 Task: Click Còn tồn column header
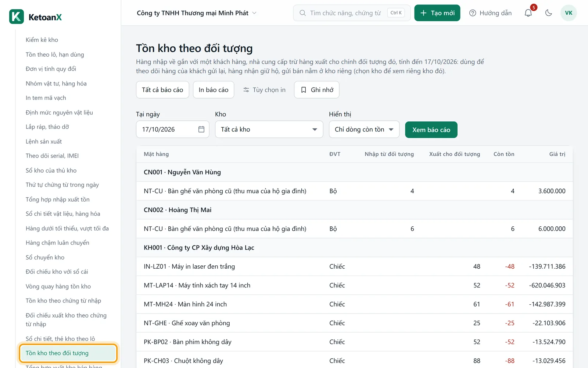tap(504, 154)
